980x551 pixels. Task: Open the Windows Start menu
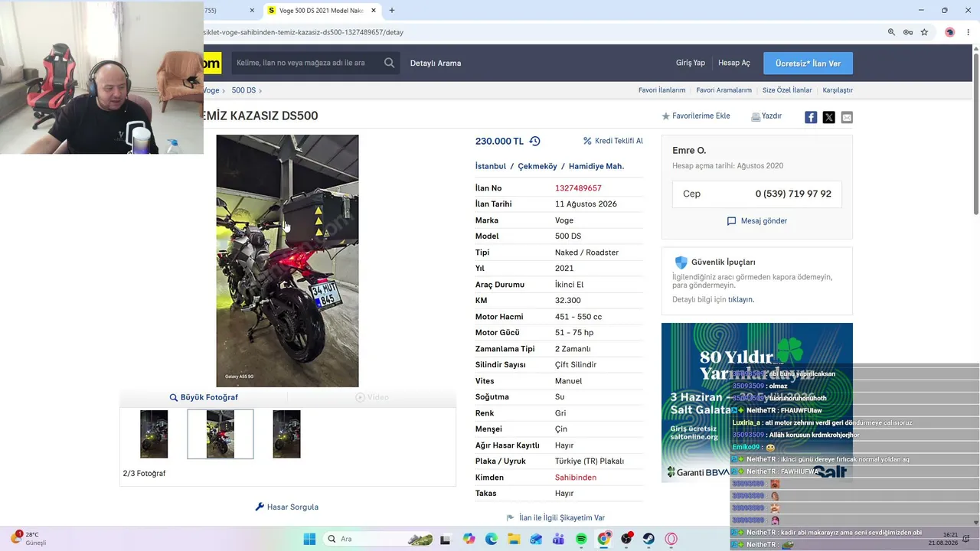(309, 539)
